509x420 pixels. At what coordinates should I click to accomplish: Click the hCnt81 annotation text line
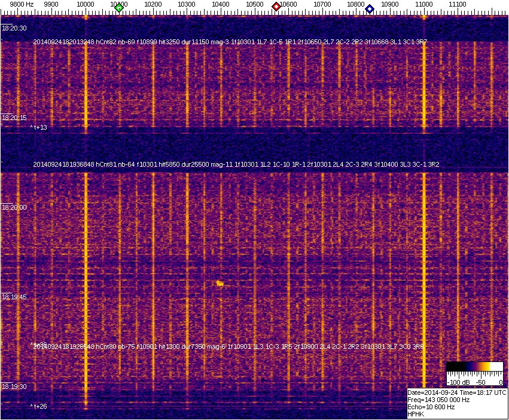coord(236,164)
